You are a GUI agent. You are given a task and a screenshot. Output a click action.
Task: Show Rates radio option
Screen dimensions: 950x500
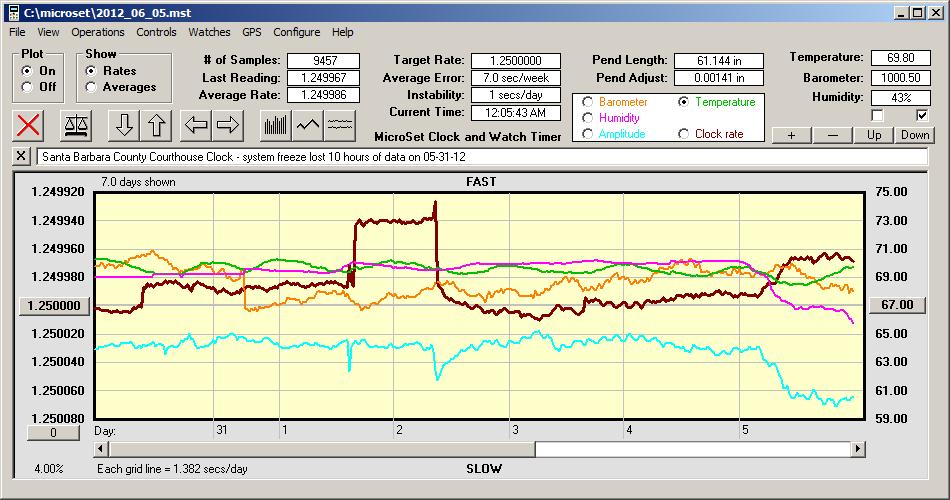[91, 71]
